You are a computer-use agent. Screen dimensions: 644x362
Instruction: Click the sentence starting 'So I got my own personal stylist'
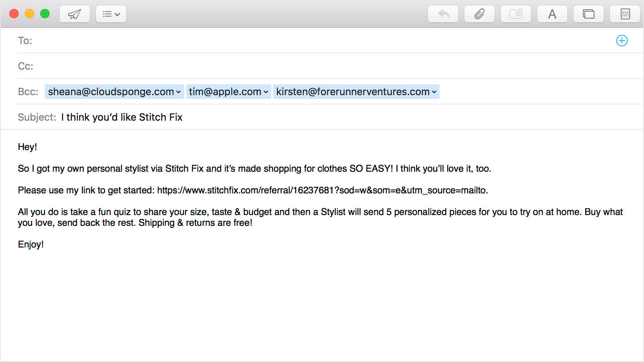pos(254,169)
